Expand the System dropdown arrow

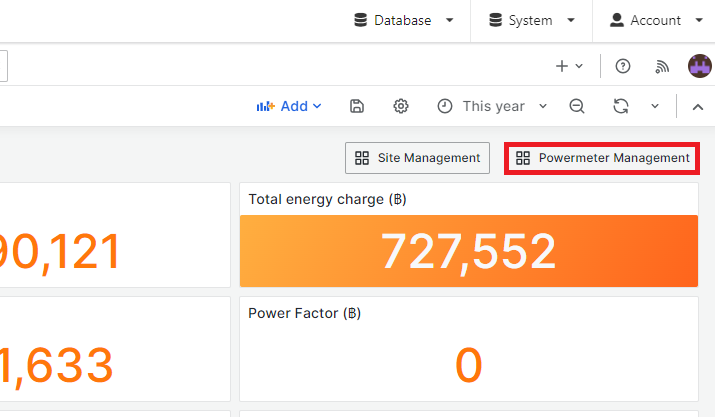point(571,20)
